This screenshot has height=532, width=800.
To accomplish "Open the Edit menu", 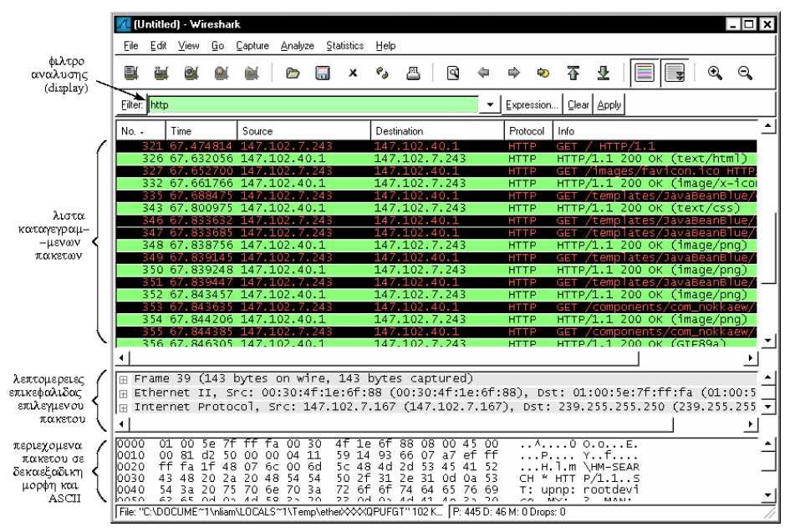I will 158,46.
